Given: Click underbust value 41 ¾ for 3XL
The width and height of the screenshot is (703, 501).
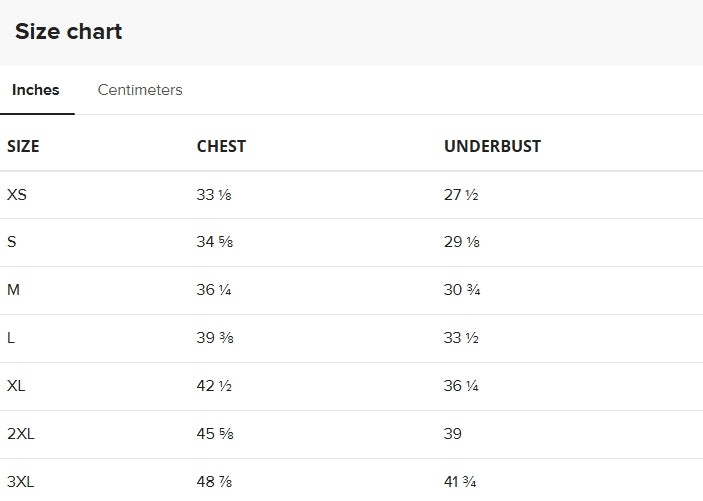Looking at the screenshot, I should tap(460, 482).
